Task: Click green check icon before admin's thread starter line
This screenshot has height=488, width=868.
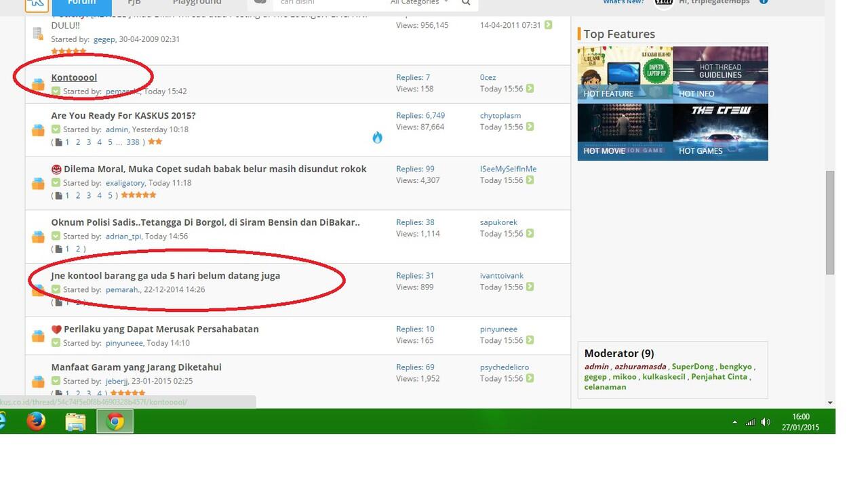Action: tap(56, 129)
